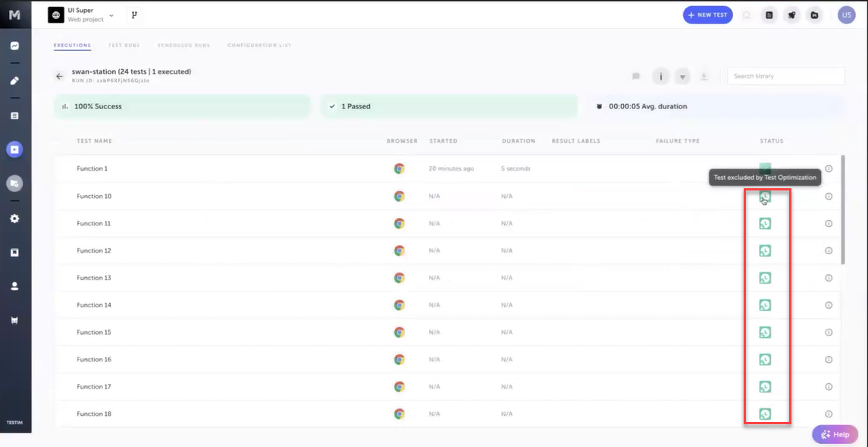868x447 pixels.
Task: Open the editor pencil icon in sidebar
Action: tap(14, 81)
